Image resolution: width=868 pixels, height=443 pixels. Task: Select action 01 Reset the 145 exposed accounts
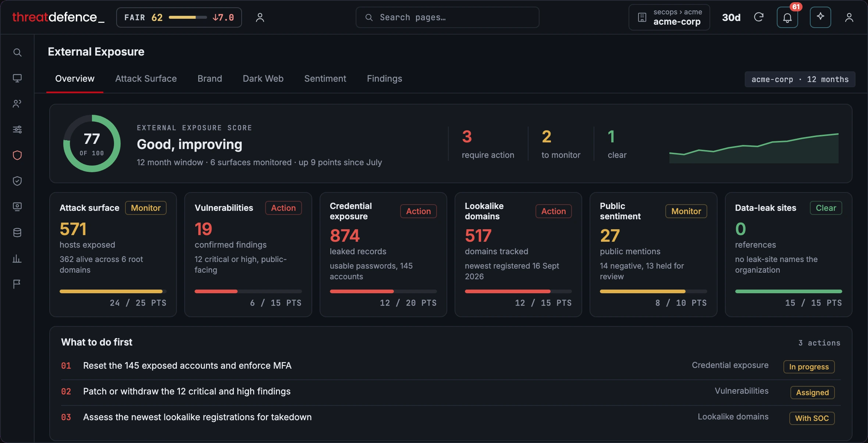451,366
